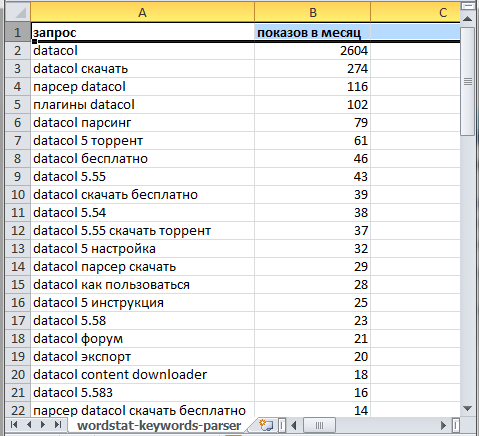The width and height of the screenshot is (479, 436).
Task: Select row 7 header
Action: [18, 141]
